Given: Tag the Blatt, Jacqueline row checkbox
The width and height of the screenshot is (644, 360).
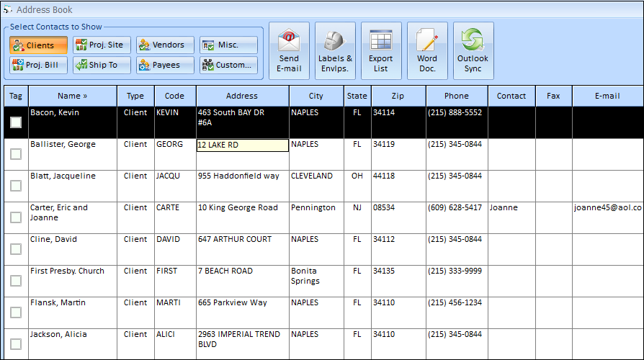Looking at the screenshot, I should point(16,186).
